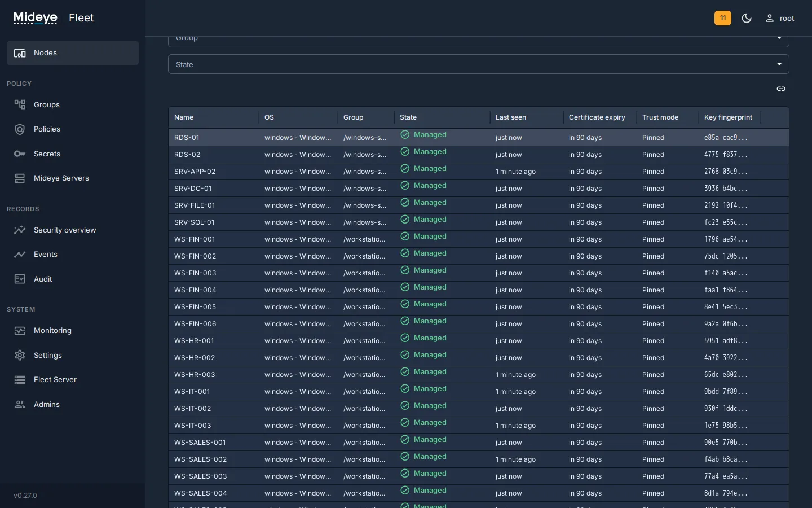The width and height of the screenshot is (812, 508).
Task: Expand the Group filter dropdown arrow
Action: coord(779,38)
